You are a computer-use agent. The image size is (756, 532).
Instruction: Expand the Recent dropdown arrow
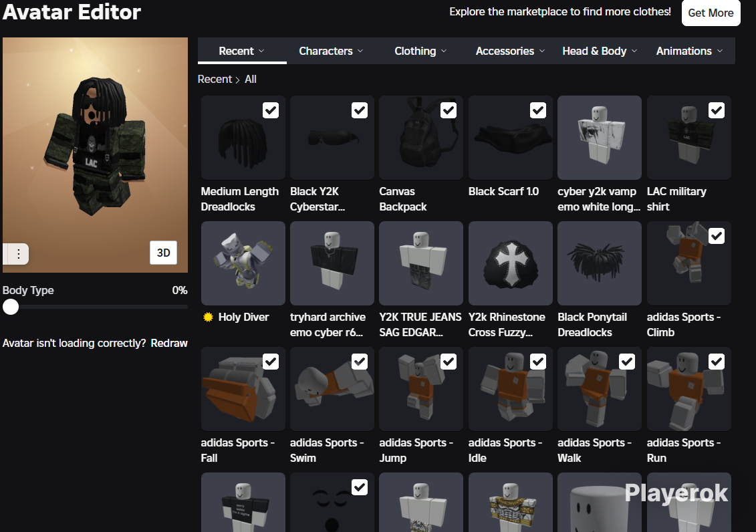tap(261, 51)
